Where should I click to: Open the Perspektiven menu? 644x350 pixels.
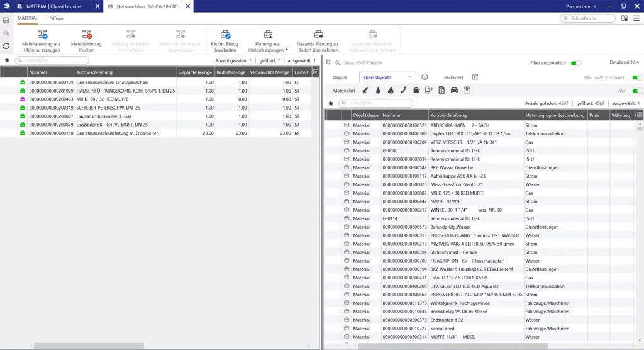580,6
